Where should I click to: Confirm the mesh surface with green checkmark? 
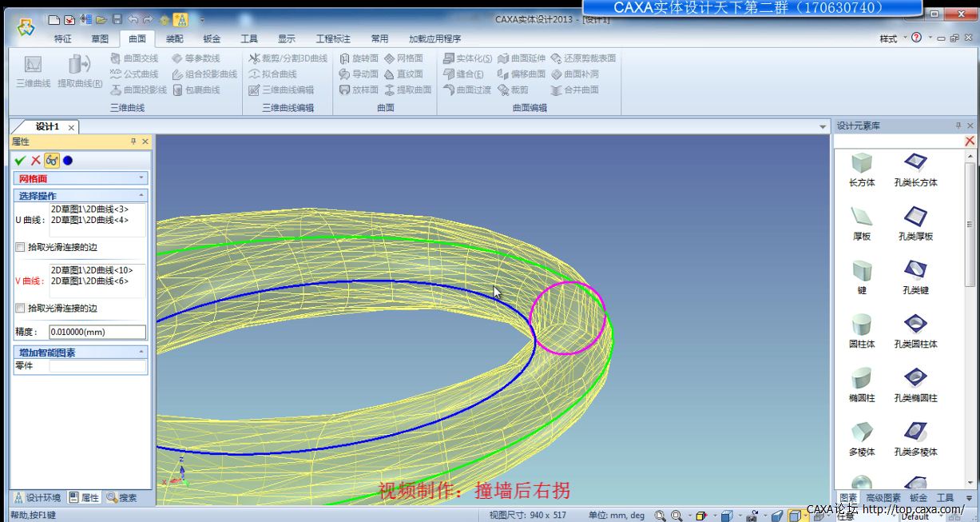click(x=20, y=161)
